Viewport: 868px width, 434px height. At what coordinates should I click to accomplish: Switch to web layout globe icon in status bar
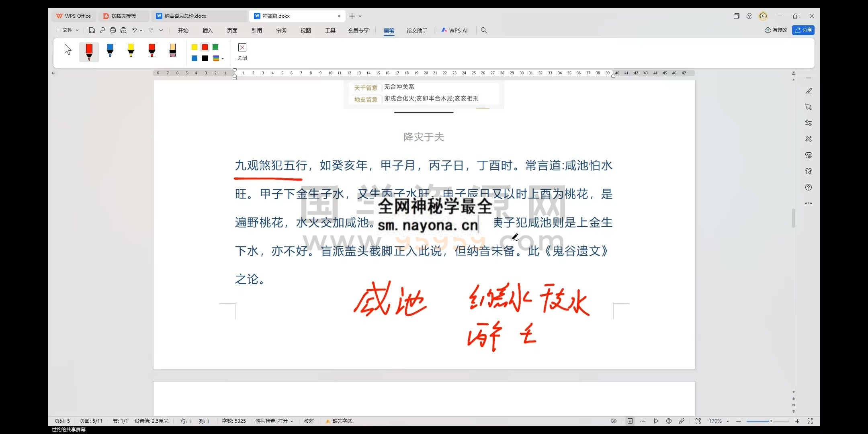(x=669, y=421)
